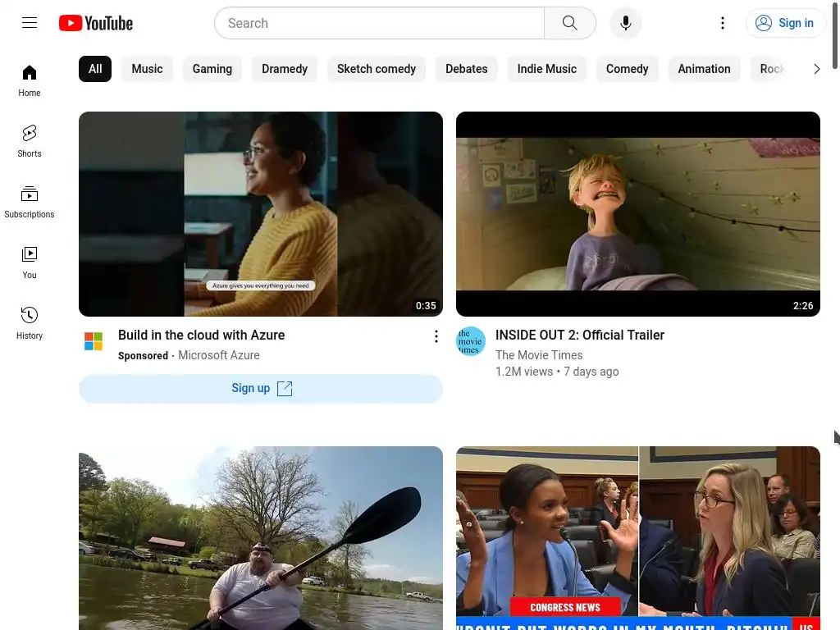Select the All filter chip
This screenshot has height=630, width=840.
(95, 69)
